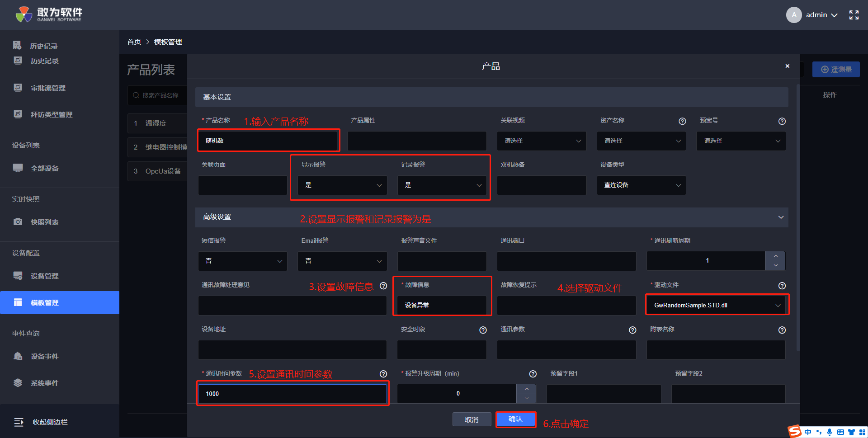Screen dimensions: 868x438
Task: Select 模板管理 in the sidebar
Action: click(60, 302)
